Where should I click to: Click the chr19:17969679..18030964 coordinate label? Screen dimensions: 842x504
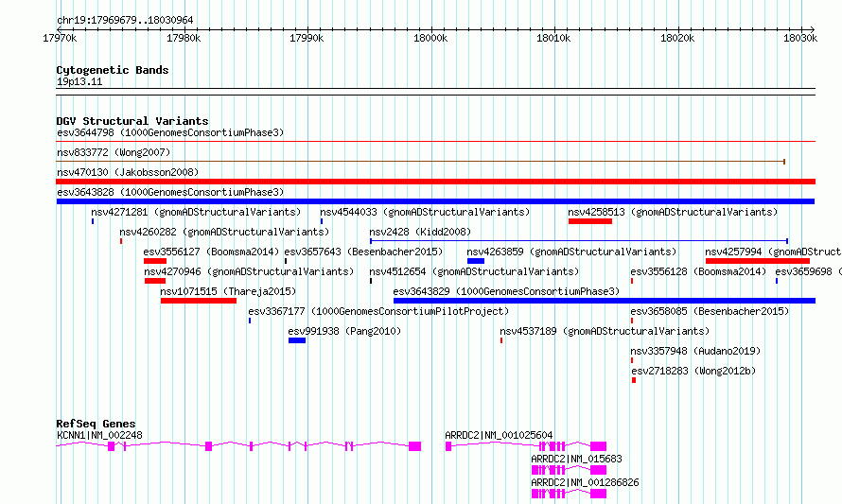pos(125,21)
